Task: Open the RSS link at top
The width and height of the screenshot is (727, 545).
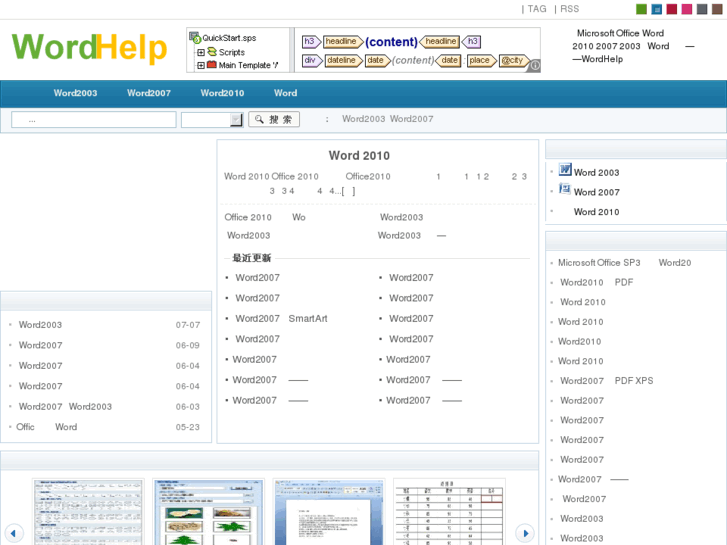Action: click(569, 9)
